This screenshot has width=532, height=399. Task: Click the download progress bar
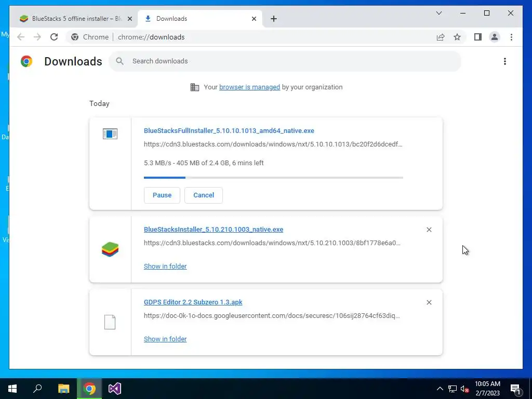273,178
